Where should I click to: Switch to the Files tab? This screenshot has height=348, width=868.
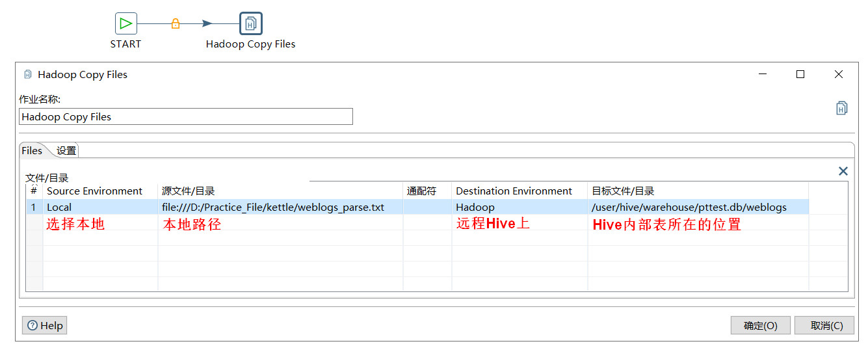[x=32, y=150]
